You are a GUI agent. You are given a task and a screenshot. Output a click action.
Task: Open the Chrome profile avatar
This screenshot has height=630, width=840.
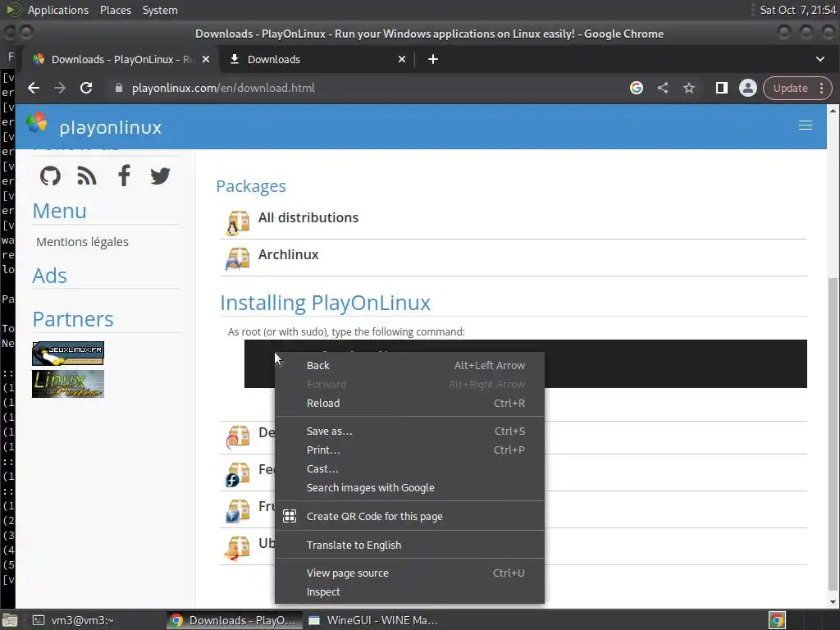(x=748, y=88)
